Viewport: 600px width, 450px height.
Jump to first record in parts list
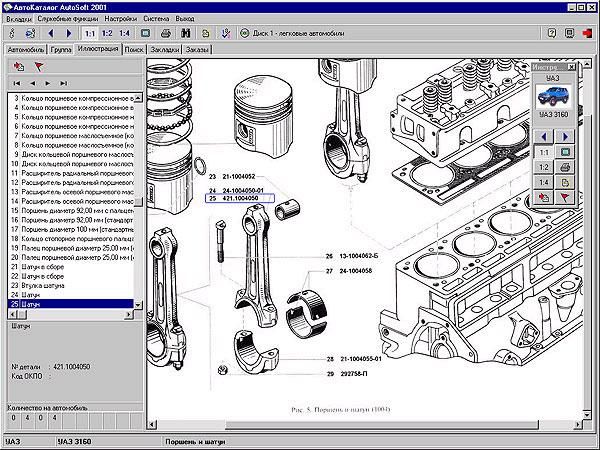16,82
